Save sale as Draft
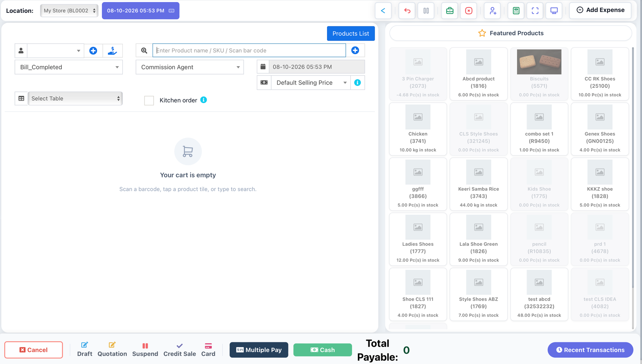Image resolution: width=642 pixels, height=364 pixels. click(x=85, y=350)
